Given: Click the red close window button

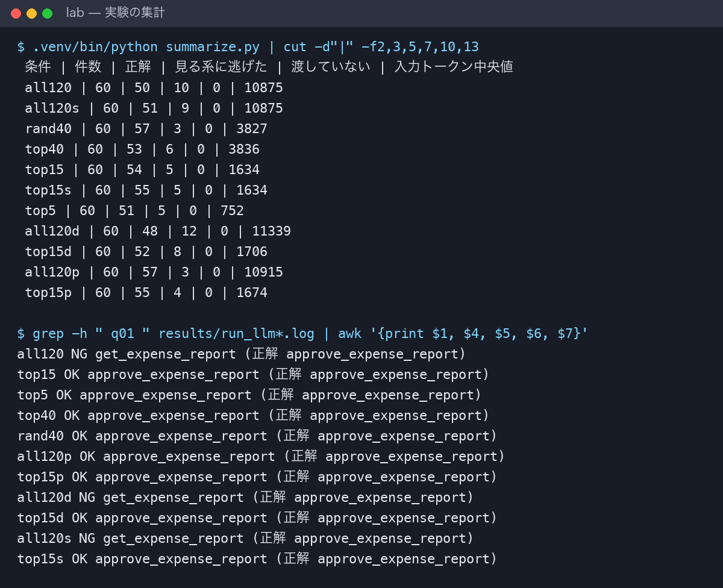Looking at the screenshot, I should click(16, 13).
